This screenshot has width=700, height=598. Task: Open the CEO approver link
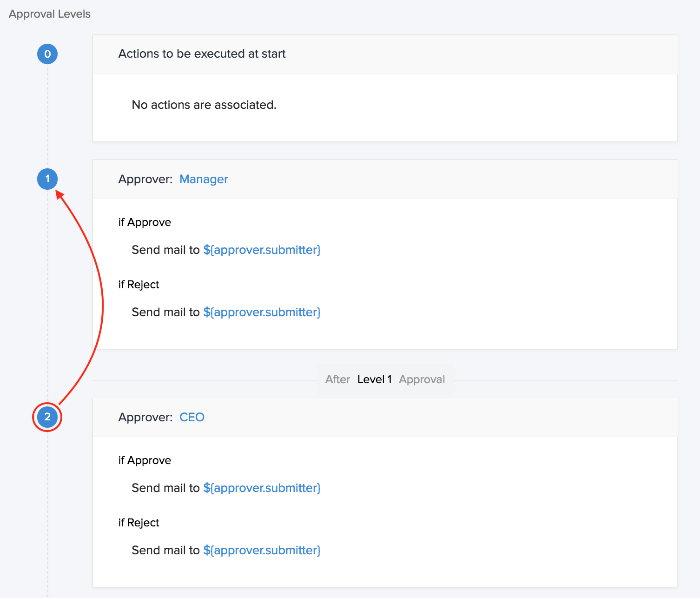coord(192,418)
